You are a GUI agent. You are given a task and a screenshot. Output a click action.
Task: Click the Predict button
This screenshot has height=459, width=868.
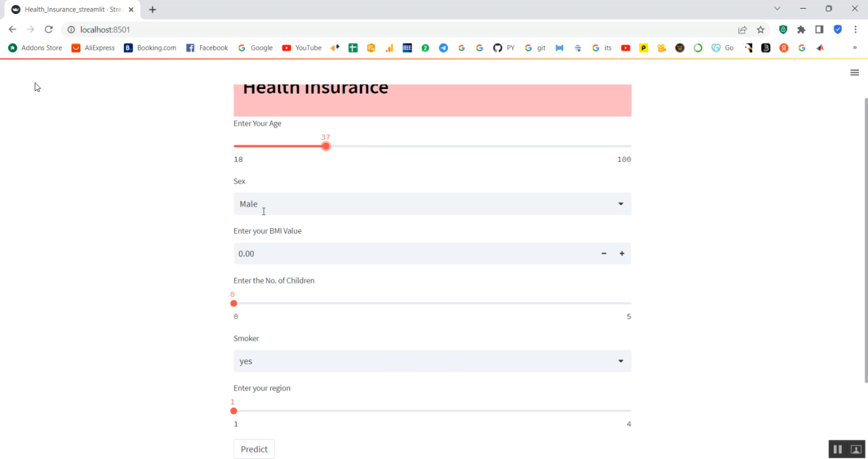(254, 449)
